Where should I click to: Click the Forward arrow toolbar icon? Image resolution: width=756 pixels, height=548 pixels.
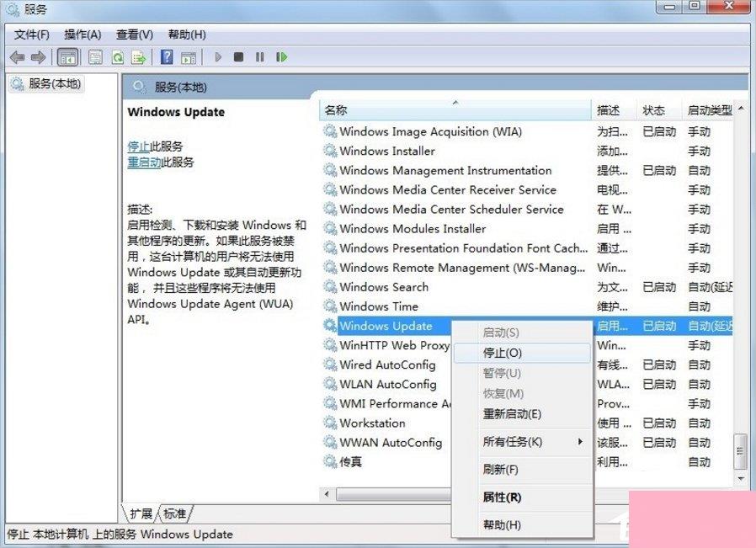pyautogui.click(x=38, y=57)
